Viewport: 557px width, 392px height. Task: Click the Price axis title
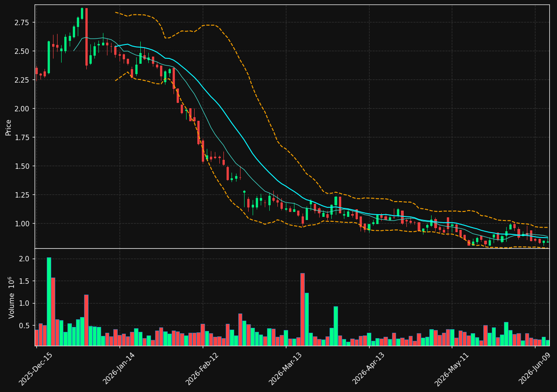[9, 127]
